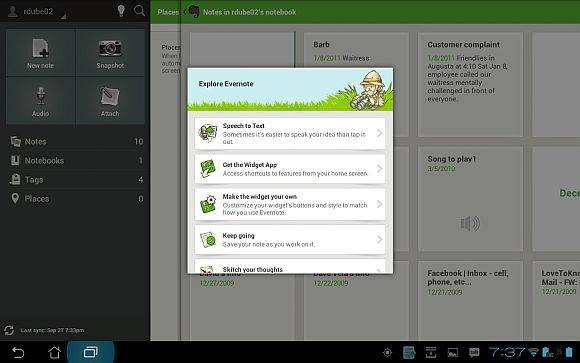The image size is (580, 363).
Task: Open the Notes list in sidebar
Action: click(77, 141)
